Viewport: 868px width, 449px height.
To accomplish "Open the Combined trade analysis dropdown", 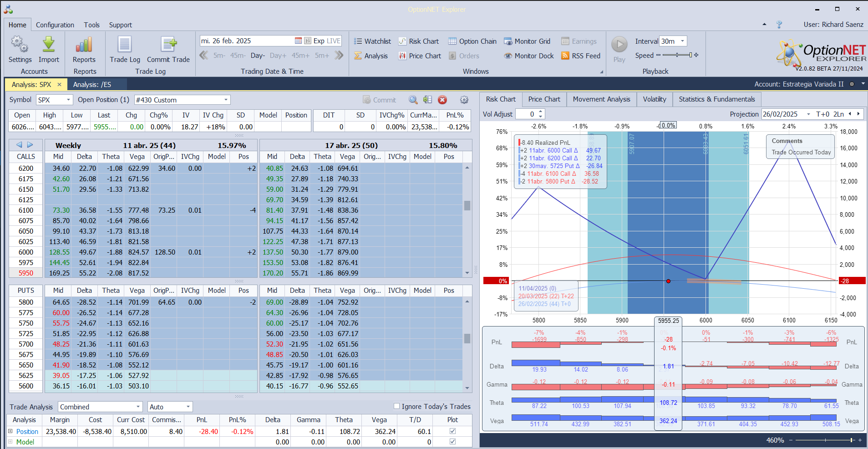I will click(138, 407).
